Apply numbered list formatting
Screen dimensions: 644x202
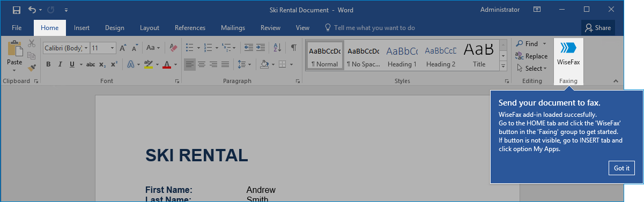[x=209, y=48]
